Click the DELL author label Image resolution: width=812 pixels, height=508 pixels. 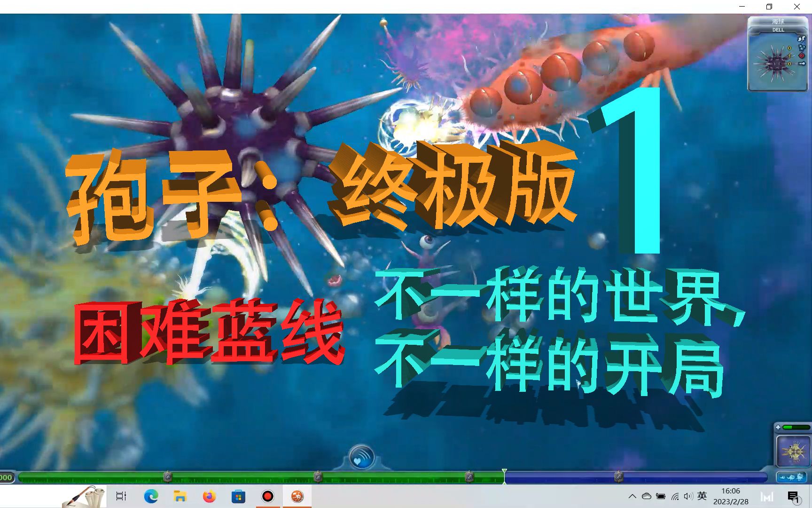778,30
